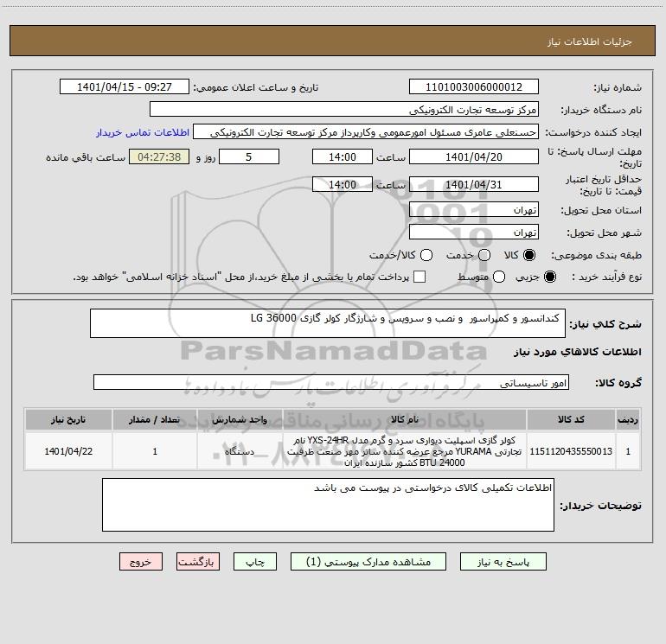Click the product code 1151120435550013 cell
Viewport: 666px width, 644px height.
[x=571, y=451]
